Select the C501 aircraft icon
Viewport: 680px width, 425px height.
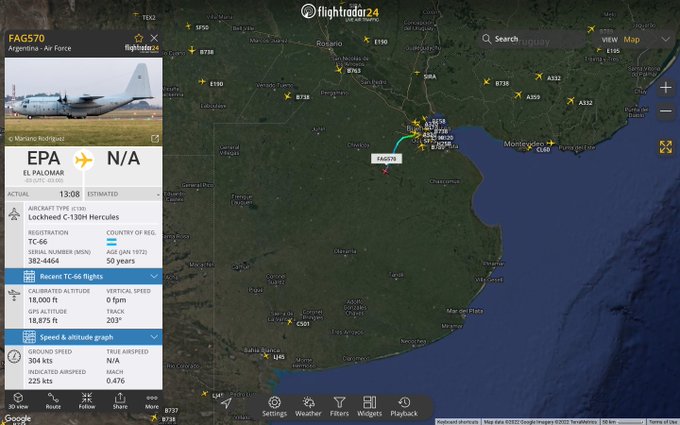(290, 322)
